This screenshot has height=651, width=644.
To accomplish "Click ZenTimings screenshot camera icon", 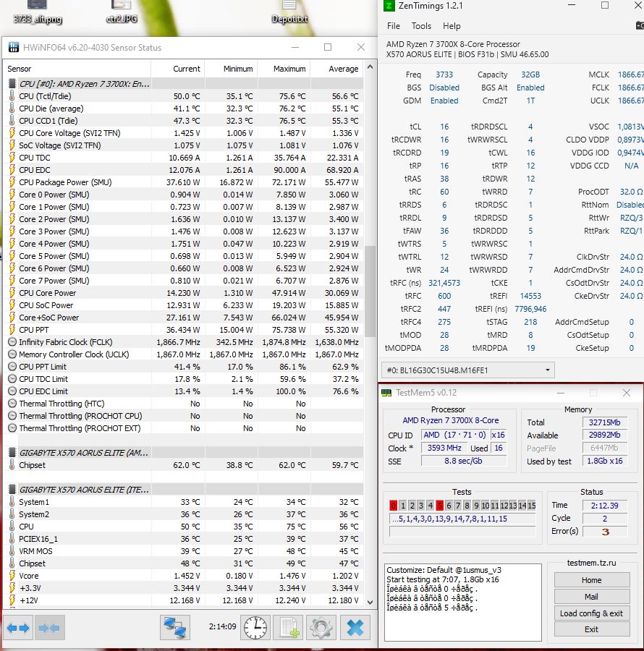I will (x=640, y=26).
